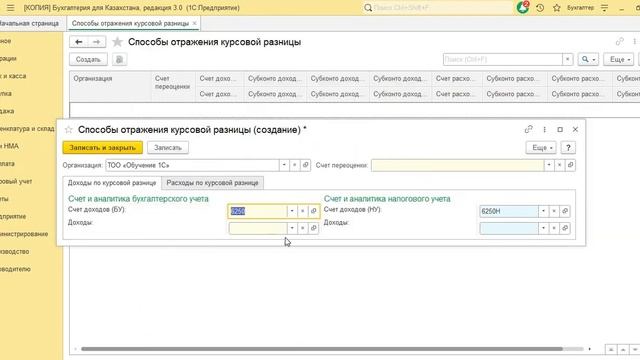Open Счет переоценки record icon
The width and height of the screenshot is (640, 360).
click(x=571, y=165)
